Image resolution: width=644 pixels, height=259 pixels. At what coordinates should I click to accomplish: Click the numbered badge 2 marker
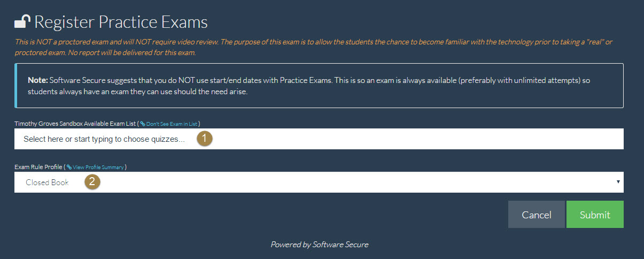[x=92, y=182]
